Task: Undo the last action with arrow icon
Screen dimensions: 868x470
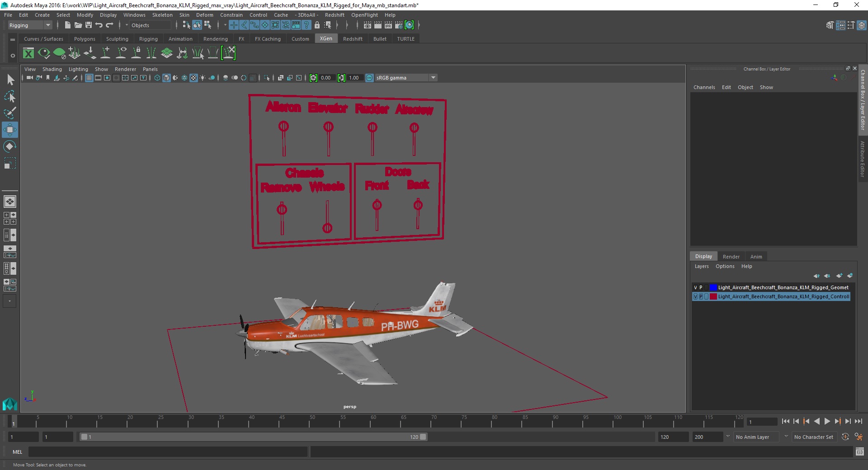Action: pos(99,25)
